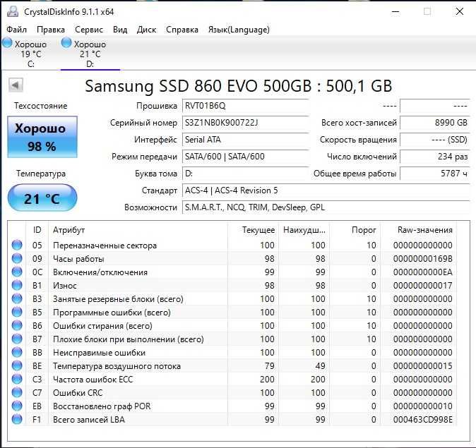Click raw value 000463CD998E
This screenshot has width=476, height=448.
click(422, 420)
